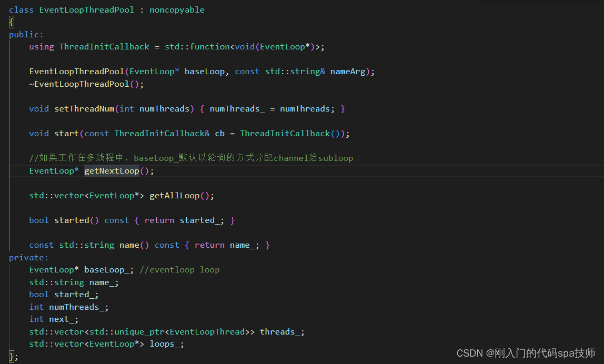604x364 pixels.
Task: Click the public: access specifier
Action: point(26,35)
